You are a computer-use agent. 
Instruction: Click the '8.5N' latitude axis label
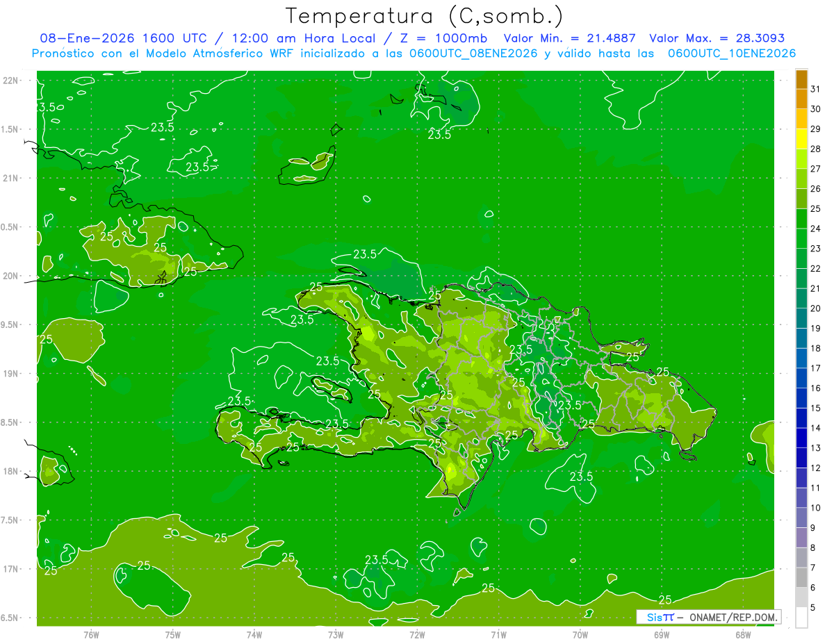[x=9, y=422]
